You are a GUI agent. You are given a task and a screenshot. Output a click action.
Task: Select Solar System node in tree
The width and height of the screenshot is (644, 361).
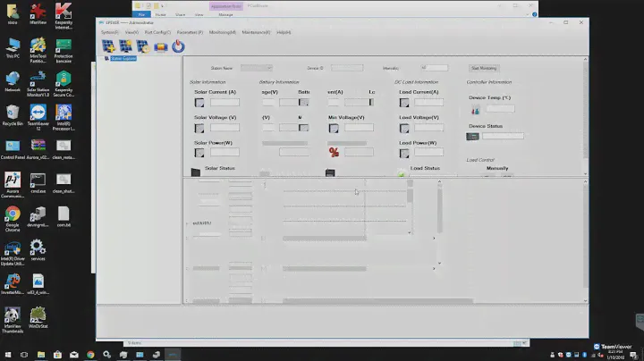coord(123,58)
